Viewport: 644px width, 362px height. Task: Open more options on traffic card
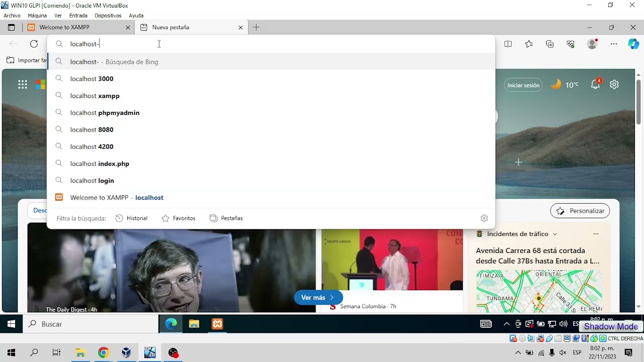[596, 234]
